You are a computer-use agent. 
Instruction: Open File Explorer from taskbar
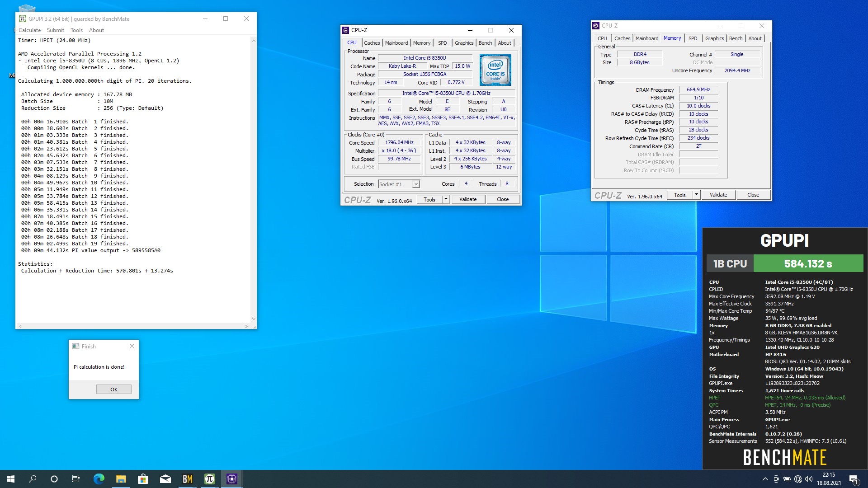[121, 479]
